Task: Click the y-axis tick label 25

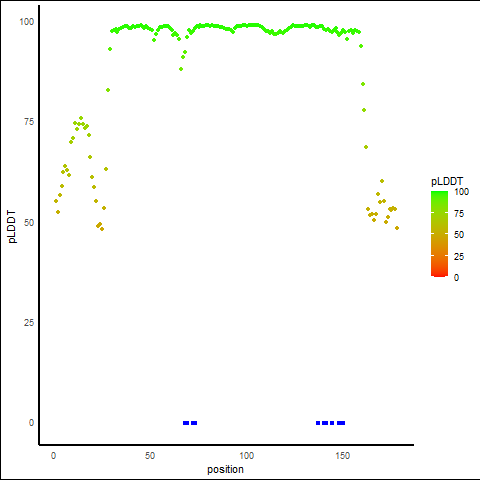Action: click(x=29, y=323)
